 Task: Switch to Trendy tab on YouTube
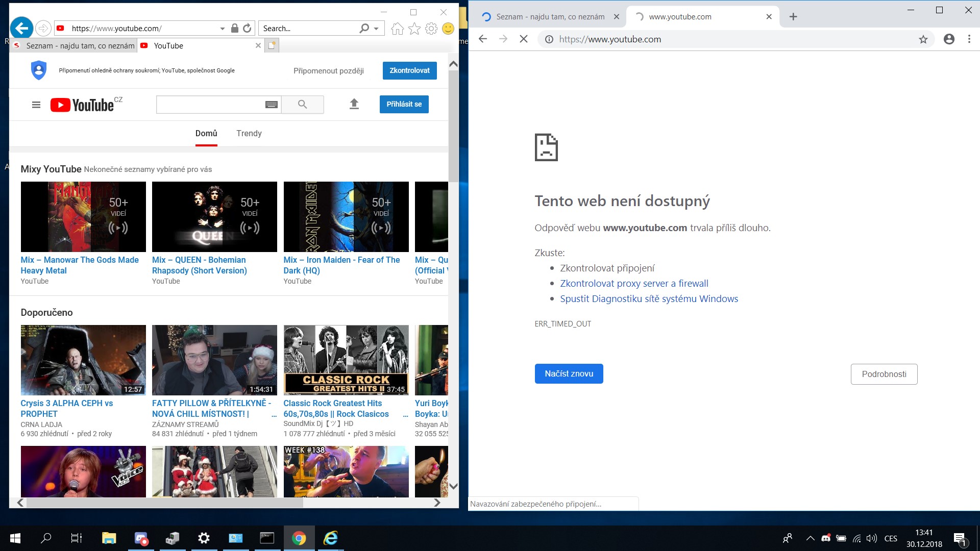pos(249,133)
